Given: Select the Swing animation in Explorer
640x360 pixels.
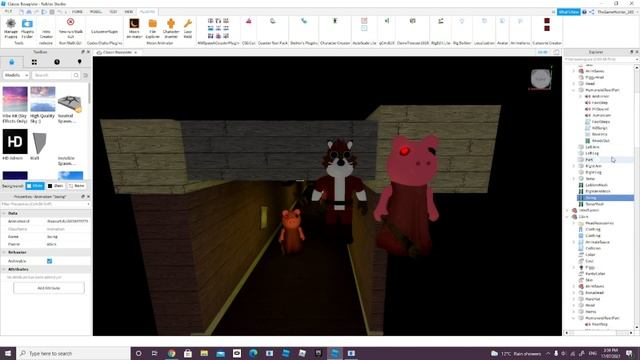Looking at the screenshot, I should pos(605,198).
